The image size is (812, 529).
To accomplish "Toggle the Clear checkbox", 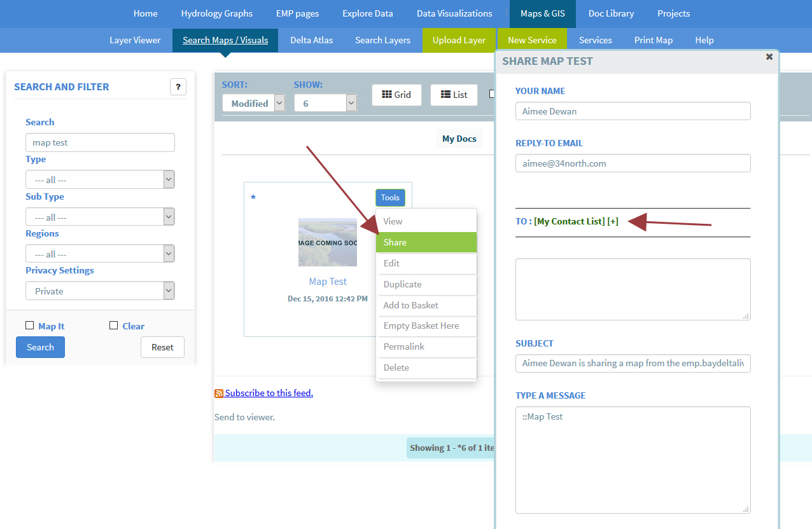I will point(113,326).
